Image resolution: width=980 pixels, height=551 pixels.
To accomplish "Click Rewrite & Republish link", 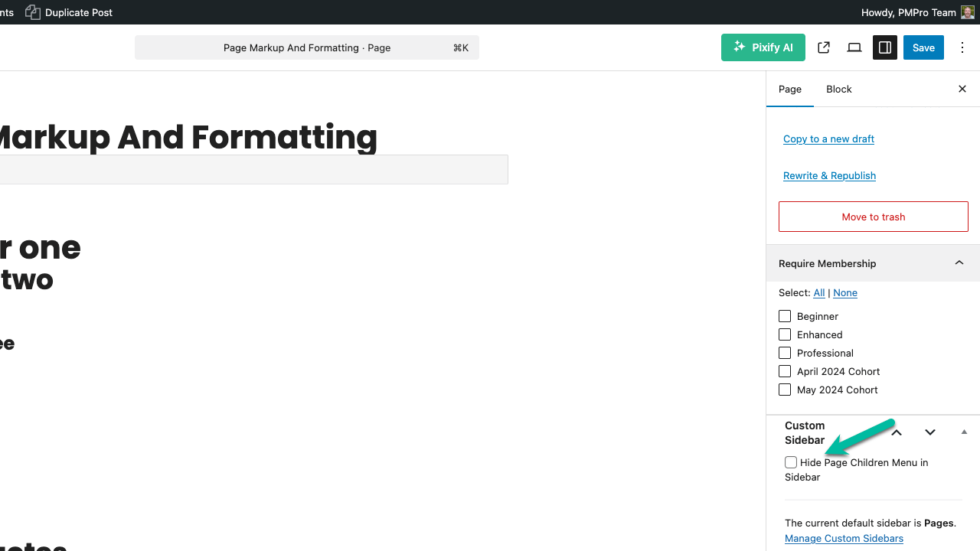I will tap(829, 175).
